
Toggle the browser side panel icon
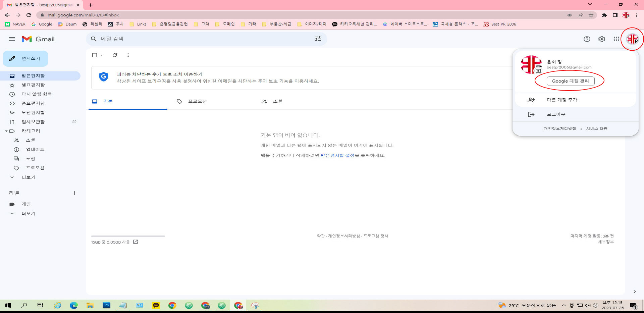click(x=615, y=15)
